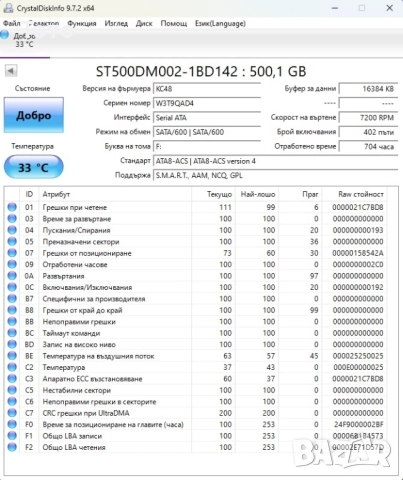Screen dimensions: 403x480
Task: Click status icon for attribute C6
Action: (x=12, y=401)
